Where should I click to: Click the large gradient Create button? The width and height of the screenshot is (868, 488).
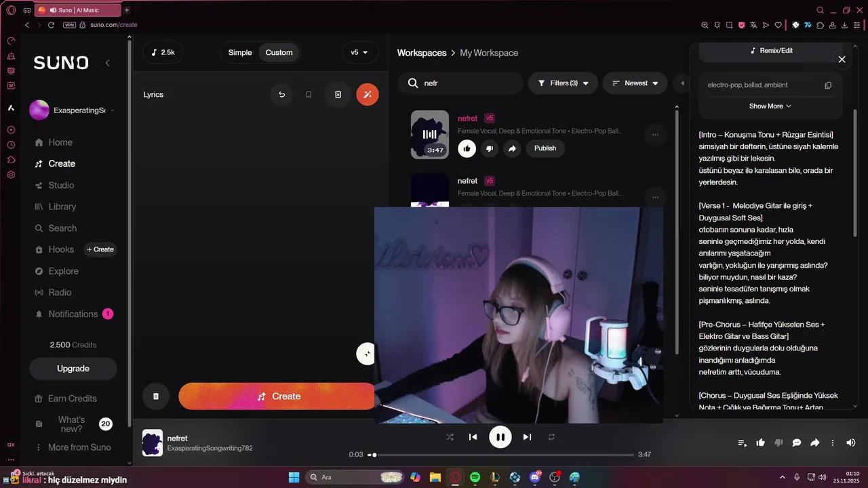click(x=277, y=396)
